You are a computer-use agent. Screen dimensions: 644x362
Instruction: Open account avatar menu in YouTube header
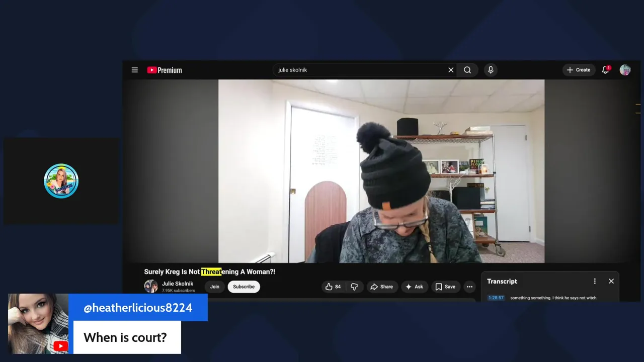point(625,70)
